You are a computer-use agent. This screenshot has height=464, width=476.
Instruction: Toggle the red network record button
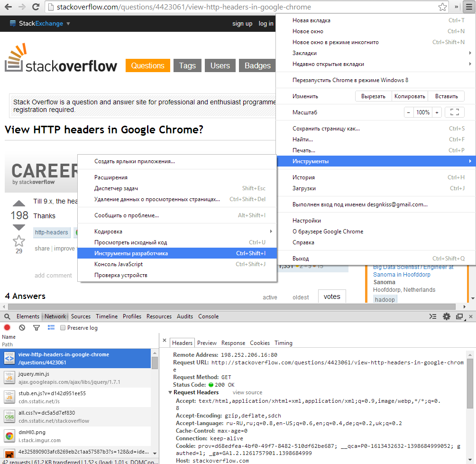click(x=7, y=327)
